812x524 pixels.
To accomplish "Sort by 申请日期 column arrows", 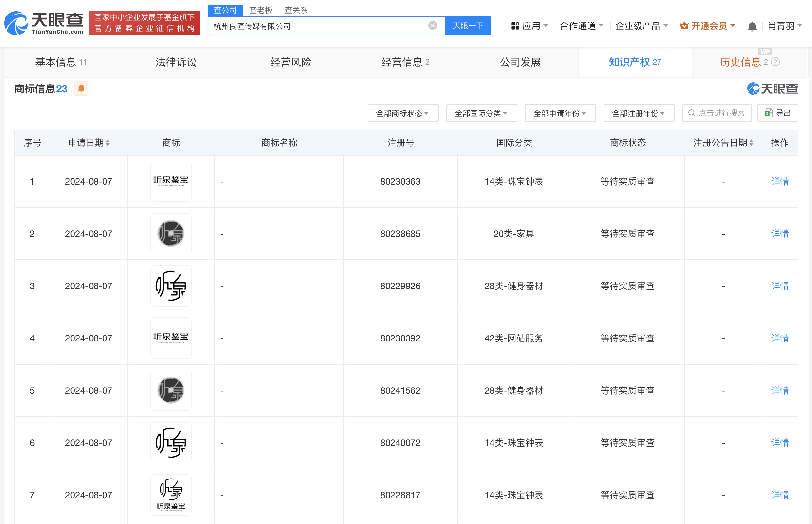I will pos(108,143).
